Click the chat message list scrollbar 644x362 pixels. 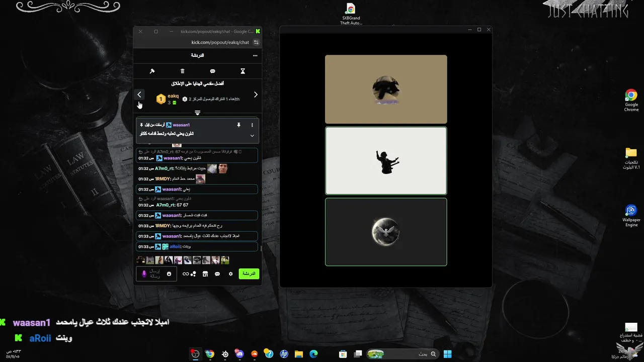click(261, 248)
